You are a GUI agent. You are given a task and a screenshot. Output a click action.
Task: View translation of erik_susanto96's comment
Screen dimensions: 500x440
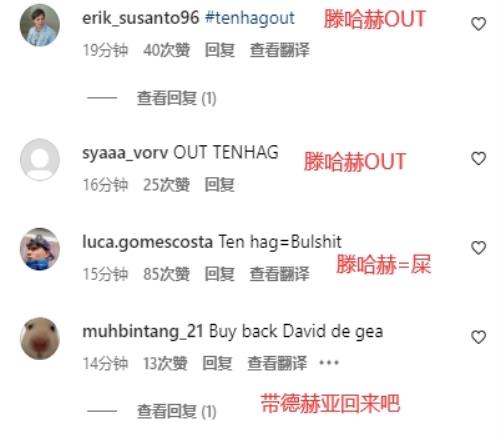click(x=279, y=50)
